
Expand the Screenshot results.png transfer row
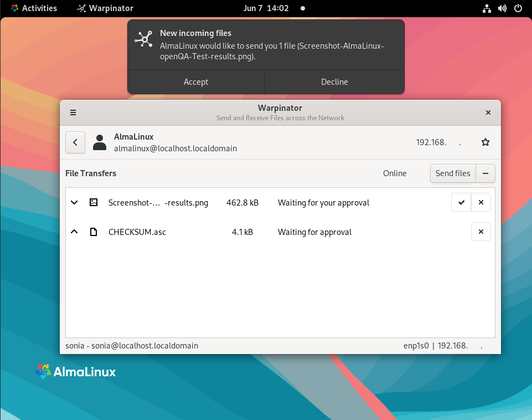[74, 203]
